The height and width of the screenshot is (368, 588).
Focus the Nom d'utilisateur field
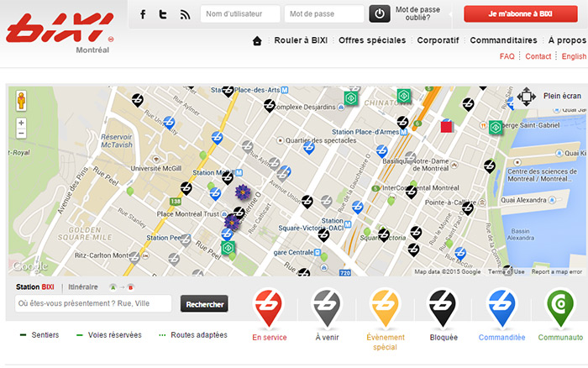click(240, 14)
